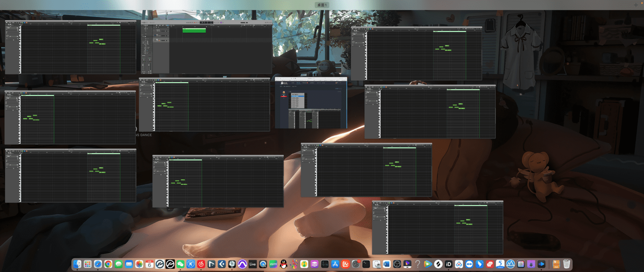644x272 pixels.
Task: Launch NetEase Cloud Music from the Dock
Action: click(x=201, y=264)
